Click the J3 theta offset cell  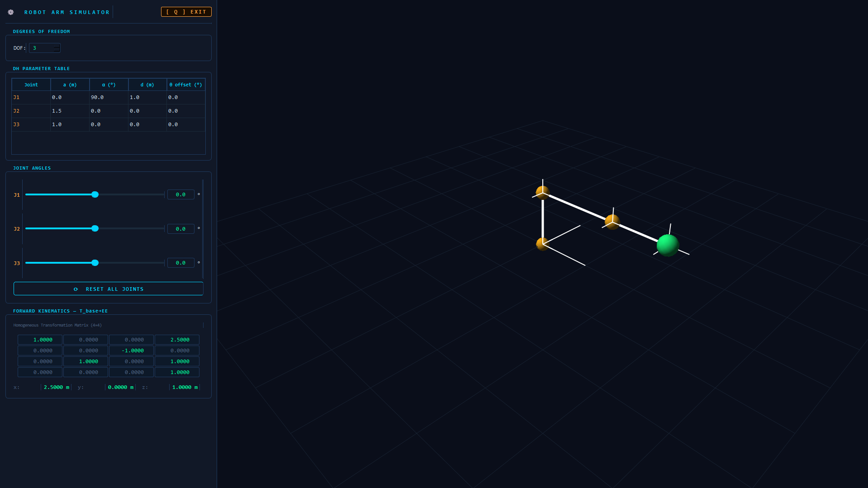(186, 124)
